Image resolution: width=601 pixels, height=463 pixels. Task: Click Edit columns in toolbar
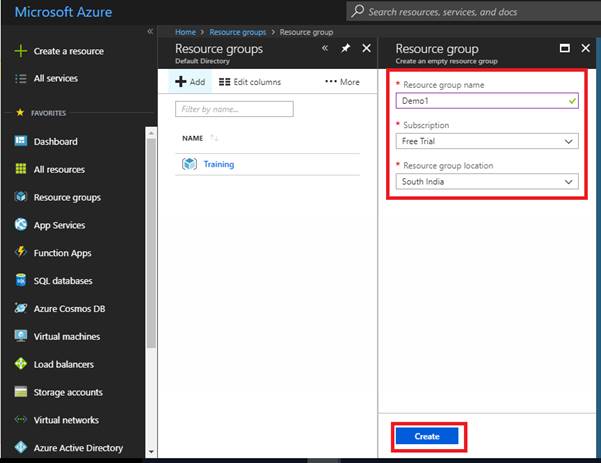(x=250, y=82)
